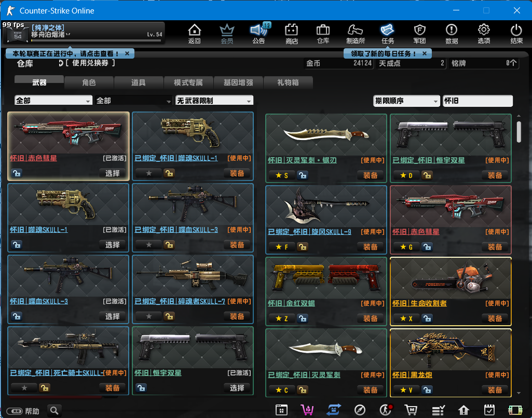This screenshot has width=532, height=418.
Task: Switch to the 角色 tab
Action: 89,82
